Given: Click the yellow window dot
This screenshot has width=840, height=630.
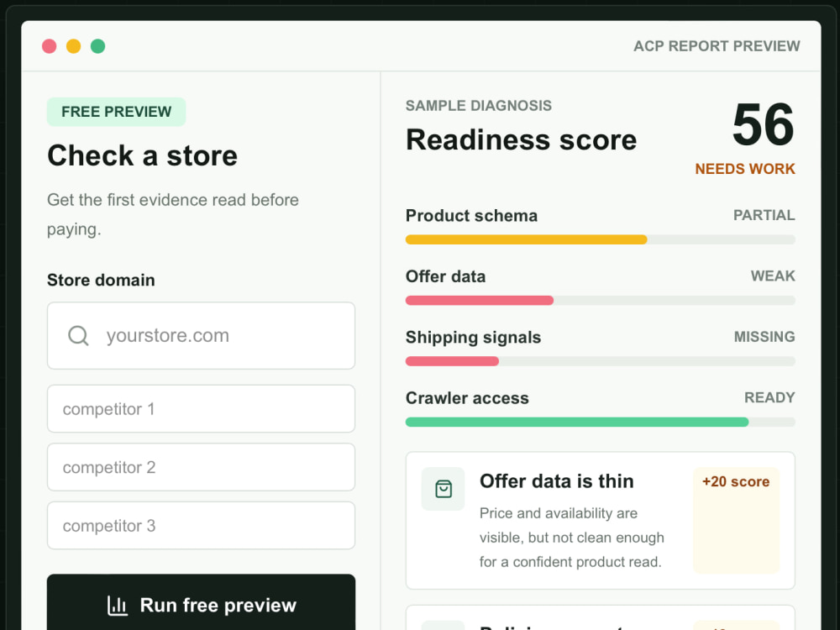Looking at the screenshot, I should [x=73, y=46].
